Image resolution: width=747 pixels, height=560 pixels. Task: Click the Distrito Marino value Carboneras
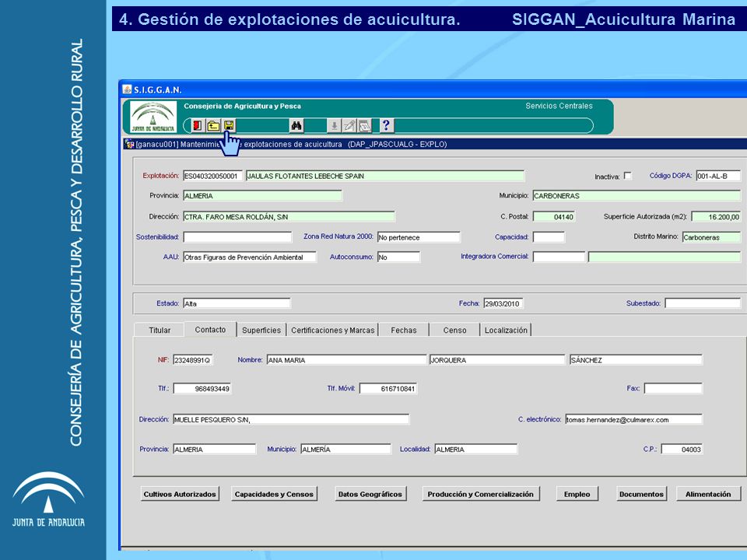711,237
